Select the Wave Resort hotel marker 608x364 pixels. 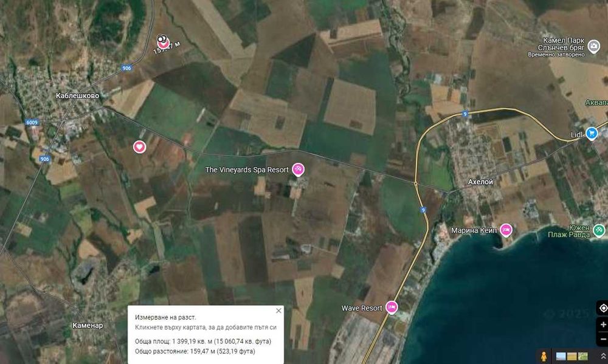[392, 307]
